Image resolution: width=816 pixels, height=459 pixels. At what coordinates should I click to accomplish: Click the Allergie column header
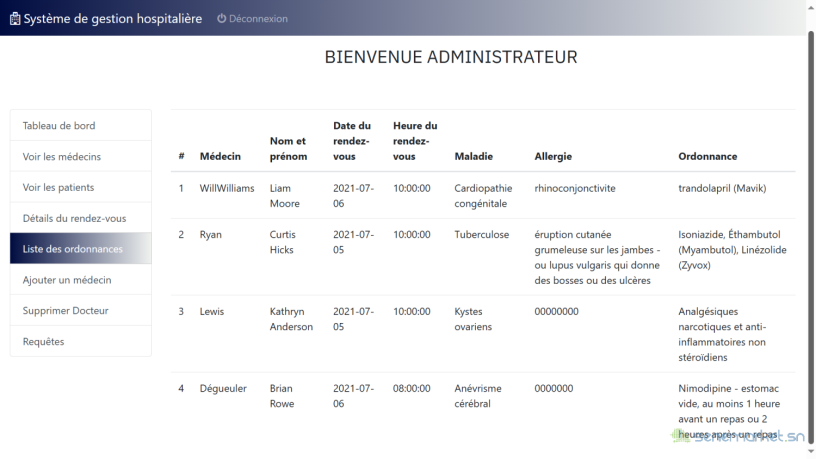[x=553, y=156]
